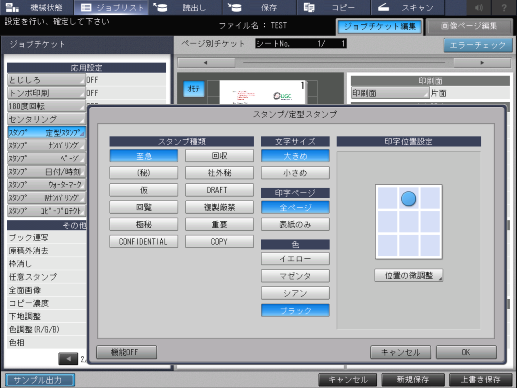The height and width of the screenshot is (388, 517).
Task: Click the 上書き保存 overwrite save button
Action: (x=481, y=380)
